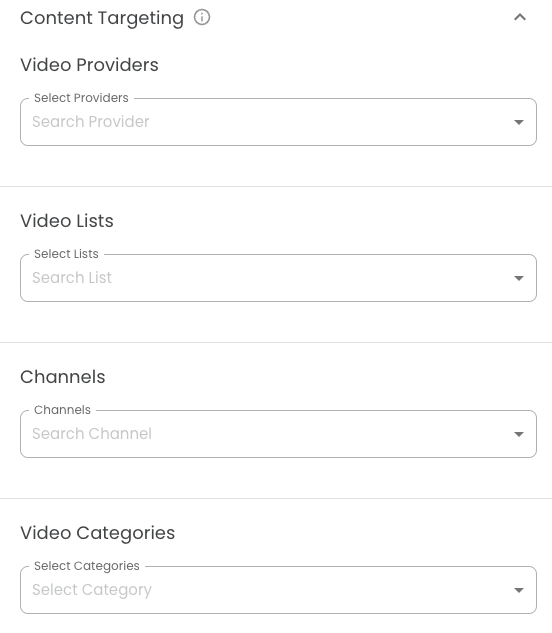552x633 pixels.
Task: Open the Select Lists dropdown arrow
Action: [519, 278]
